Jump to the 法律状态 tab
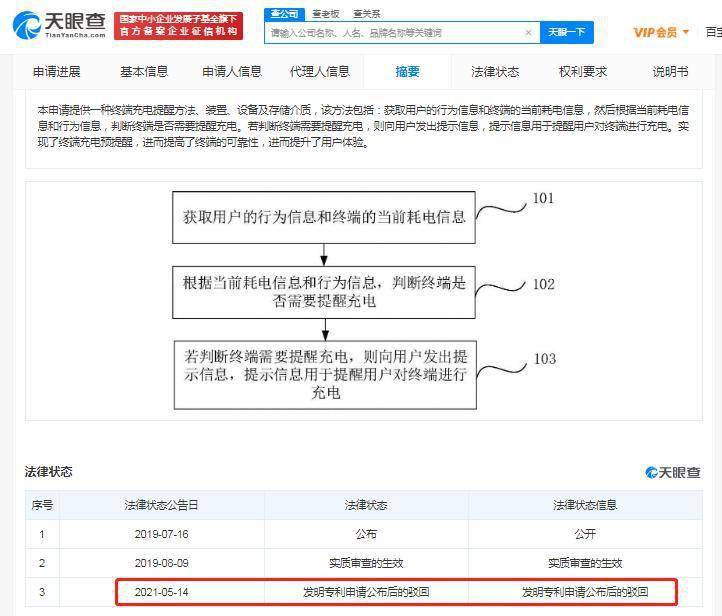 point(495,72)
